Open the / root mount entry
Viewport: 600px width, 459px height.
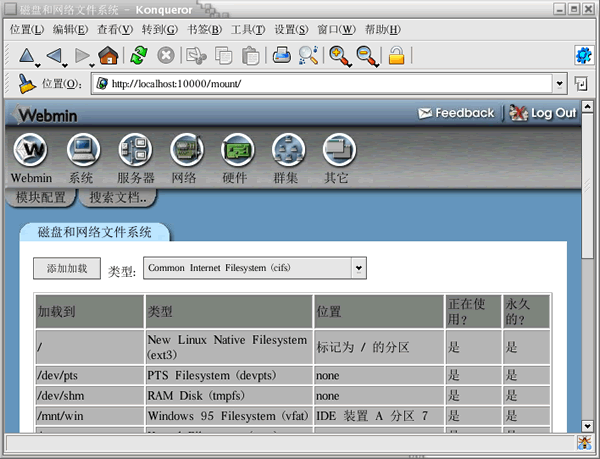pyautogui.click(x=39, y=347)
